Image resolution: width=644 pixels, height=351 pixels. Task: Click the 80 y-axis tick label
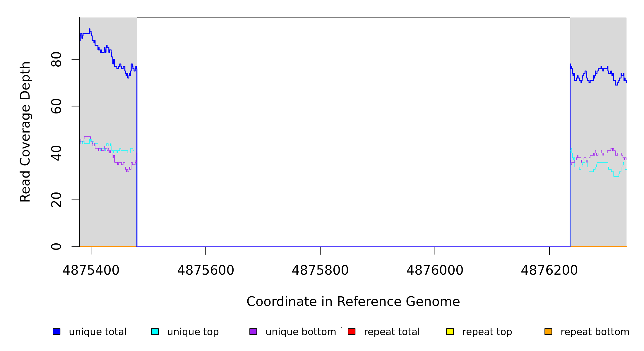[56, 59]
